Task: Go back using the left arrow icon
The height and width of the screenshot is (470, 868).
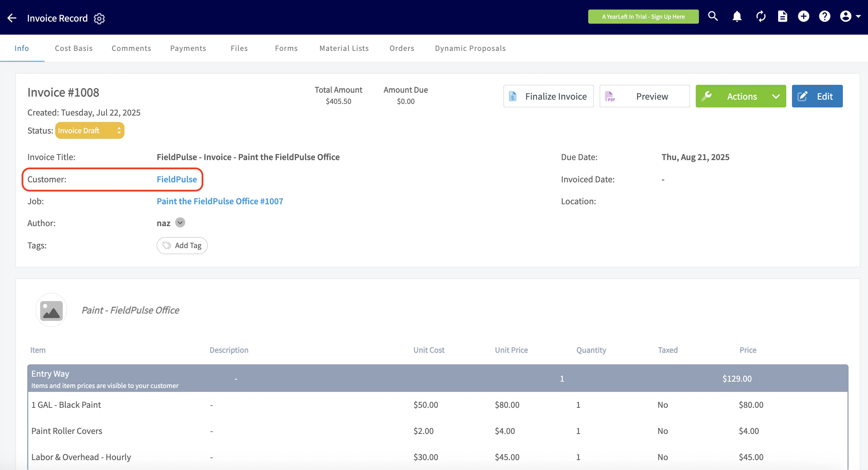Action: tap(12, 18)
